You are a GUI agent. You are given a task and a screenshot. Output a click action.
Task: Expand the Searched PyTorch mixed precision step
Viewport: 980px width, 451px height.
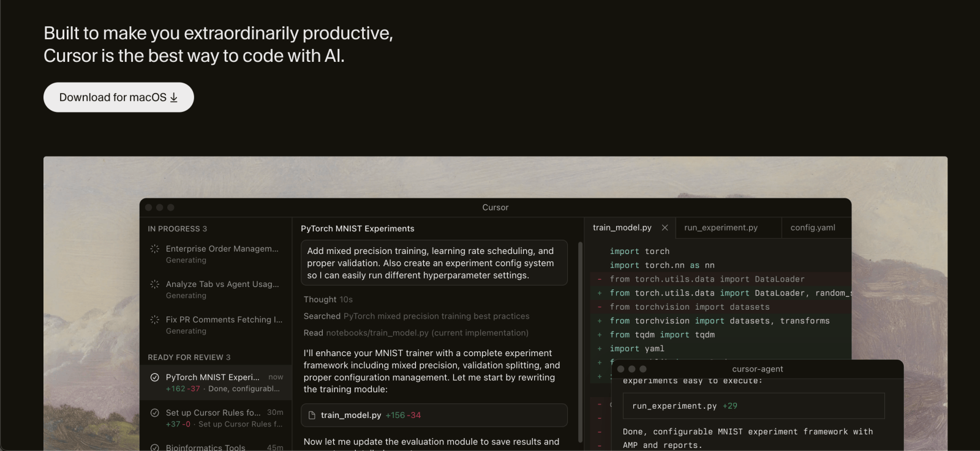pos(417,316)
